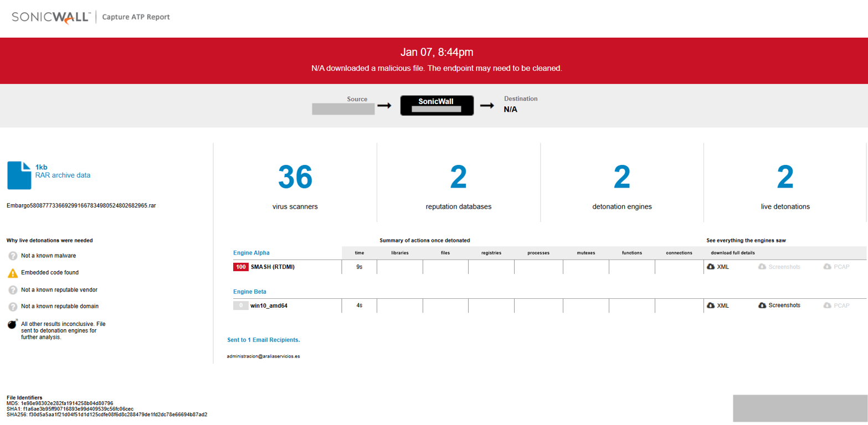868x425 pixels.
Task: Click the red 100 score badge
Action: (240, 267)
